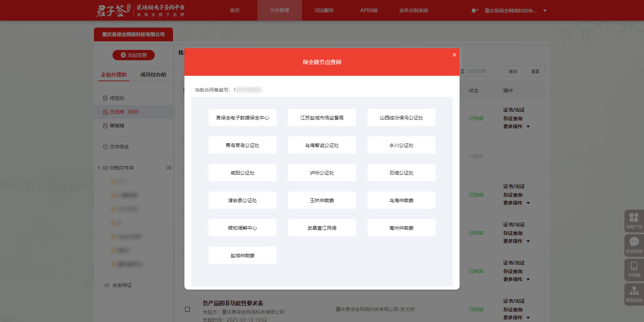Click the 归档文件夹 envelope icon
Screen dimensions: 644x322
click(105, 168)
